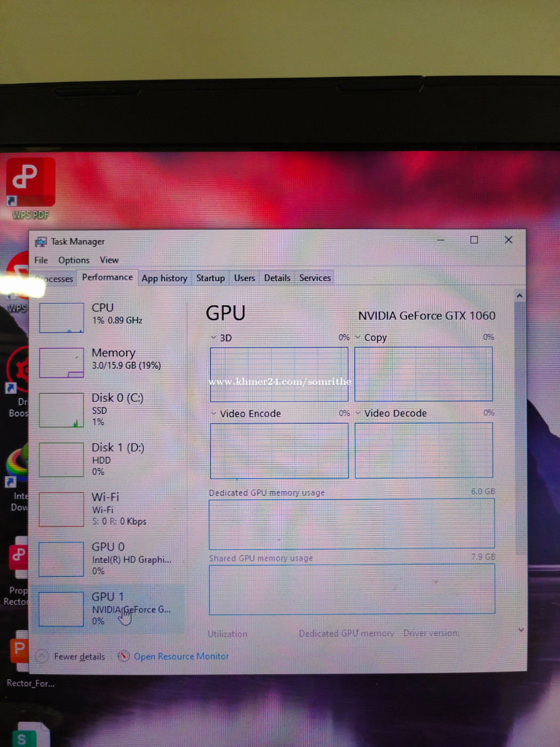
Task: Select the CPU usage thumbnail graph
Action: pyautogui.click(x=62, y=317)
